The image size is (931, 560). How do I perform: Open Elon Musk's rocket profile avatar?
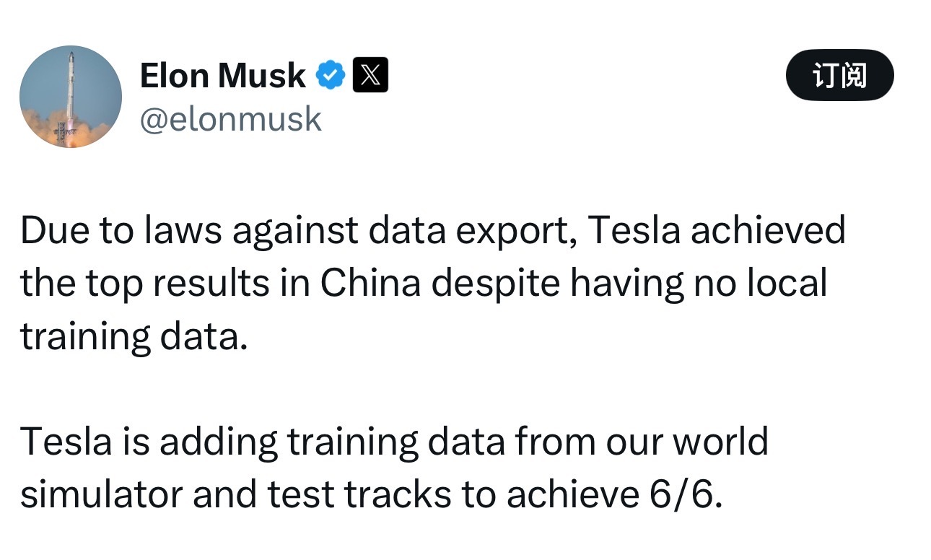pos(71,96)
